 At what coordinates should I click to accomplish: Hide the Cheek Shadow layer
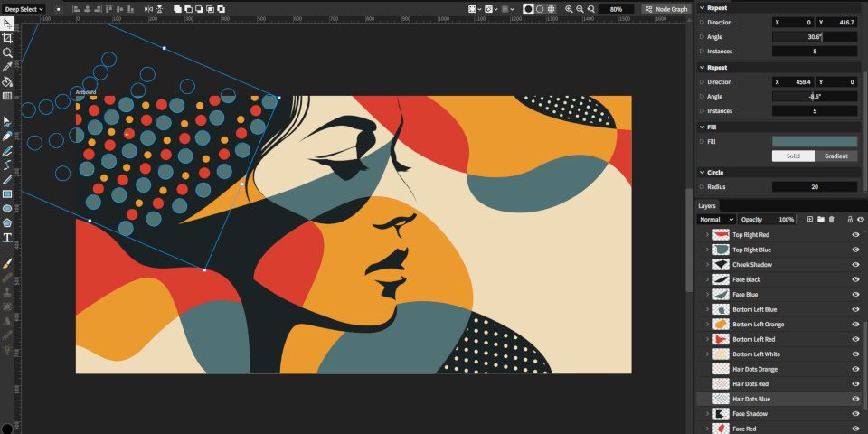855,265
